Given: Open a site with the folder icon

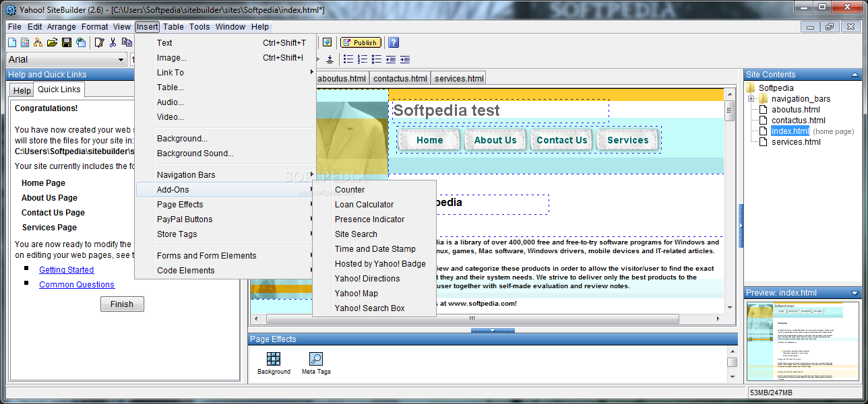Looking at the screenshot, I should [52, 42].
